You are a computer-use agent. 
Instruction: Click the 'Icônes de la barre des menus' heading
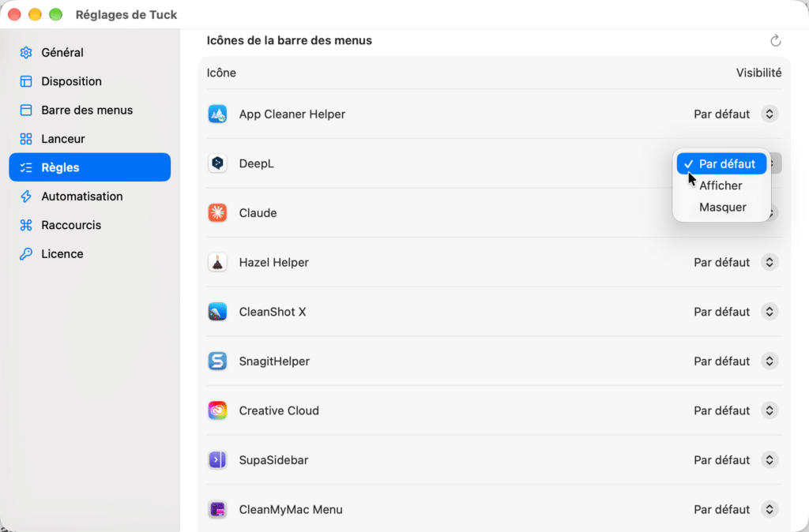[289, 41]
